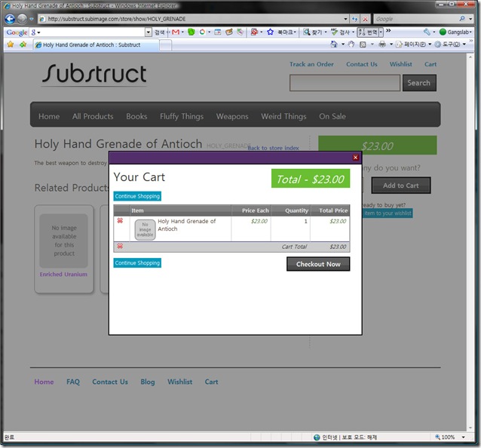Viewport: 481px width, 448px height.
Task: Click the top Continue Shopping button
Action: (137, 196)
